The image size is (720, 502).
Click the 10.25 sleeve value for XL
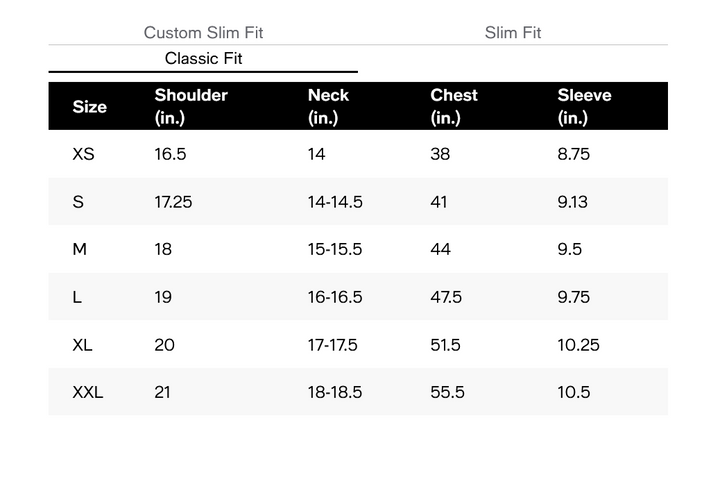[x=579, y=344]
